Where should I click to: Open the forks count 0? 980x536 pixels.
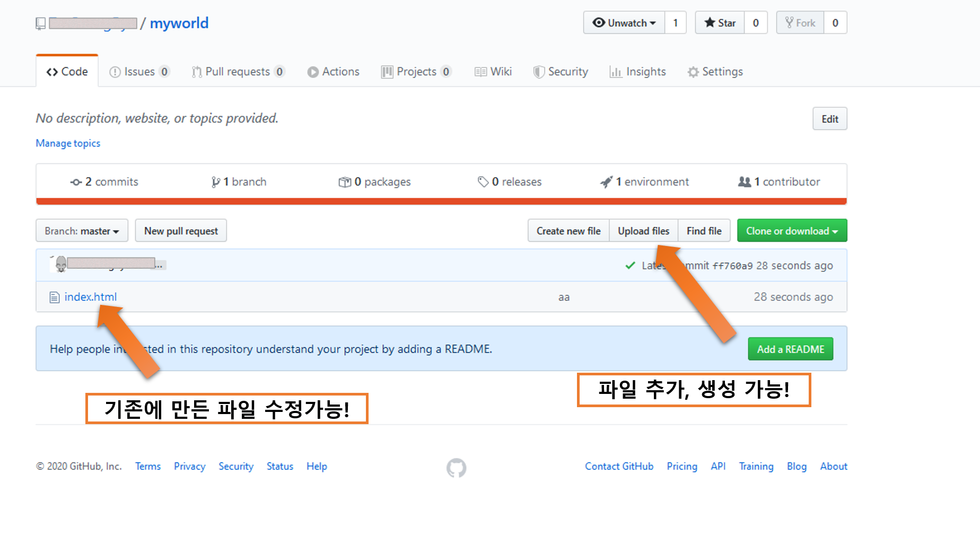(835, 23)
